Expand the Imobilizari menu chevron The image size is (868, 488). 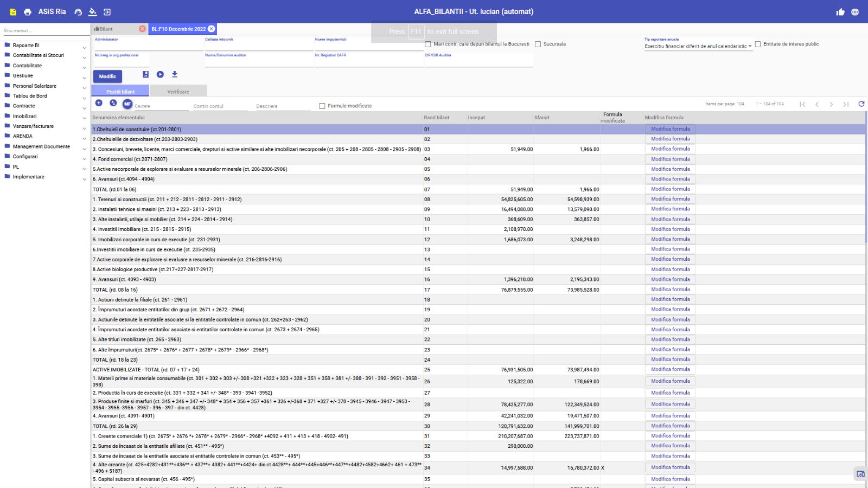click(x=84, y=118)
